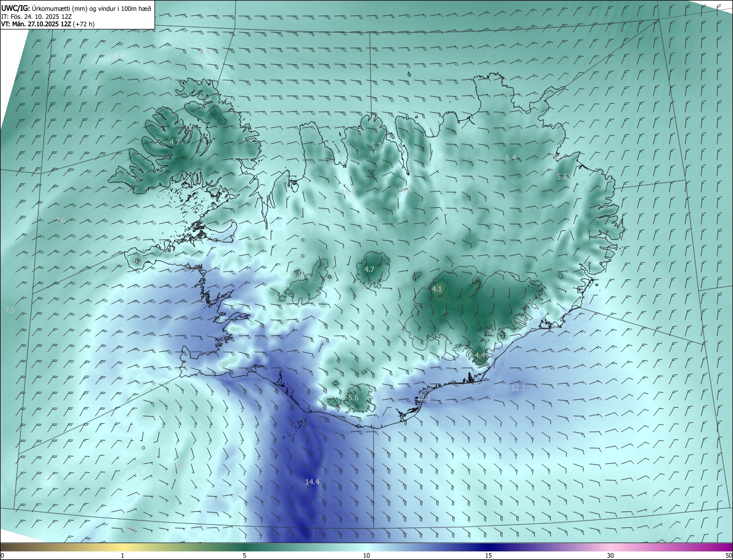Click the 5.8 value near the east coast
This screenshot has height=560, width=733.
562,177
